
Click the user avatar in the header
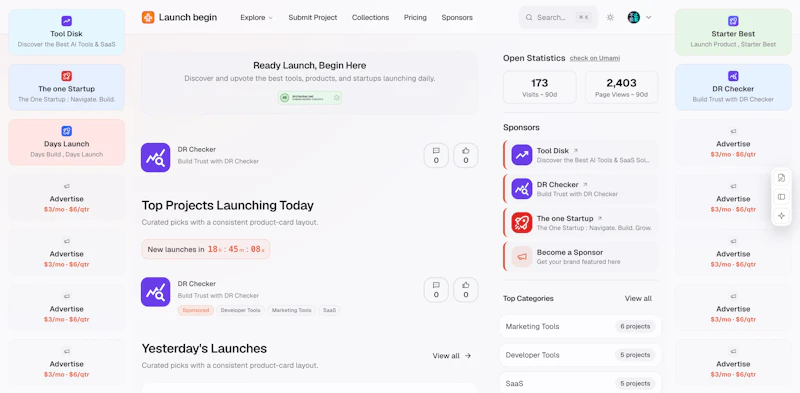634,17
